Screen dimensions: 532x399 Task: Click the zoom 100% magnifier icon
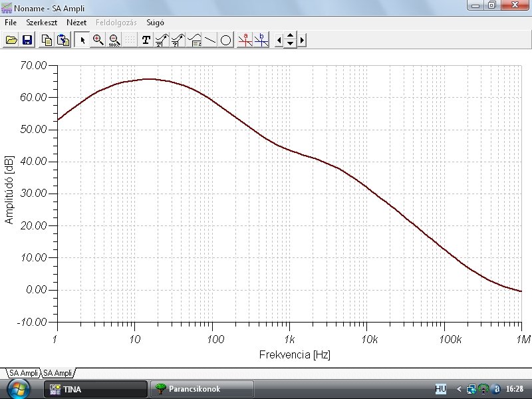pos(114,40)
